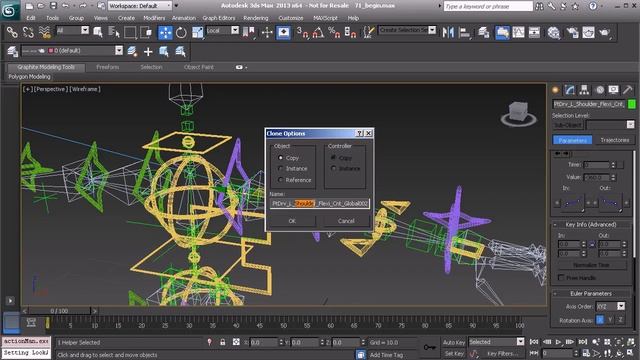Viewport: 640px width, 360px height.
Task: Click the Mirror tool icon
Action: pos(448,32)
